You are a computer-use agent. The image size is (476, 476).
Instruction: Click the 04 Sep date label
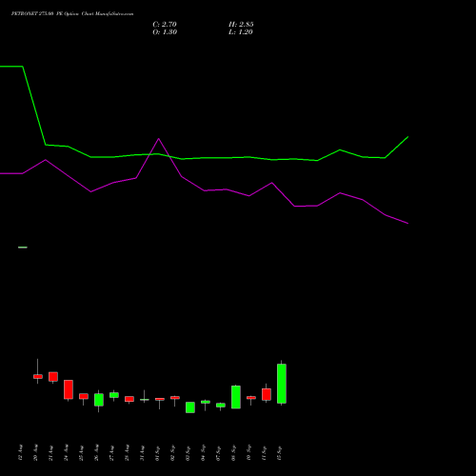coord(203,452)
